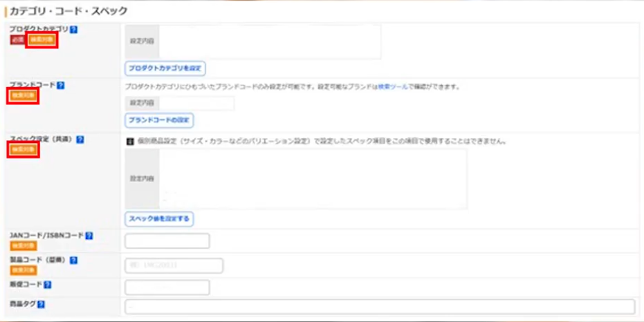Click into the 製品コード（型番） text field
Image resolution: width=644 pixels, height=322 pixels.
[174, 265]
